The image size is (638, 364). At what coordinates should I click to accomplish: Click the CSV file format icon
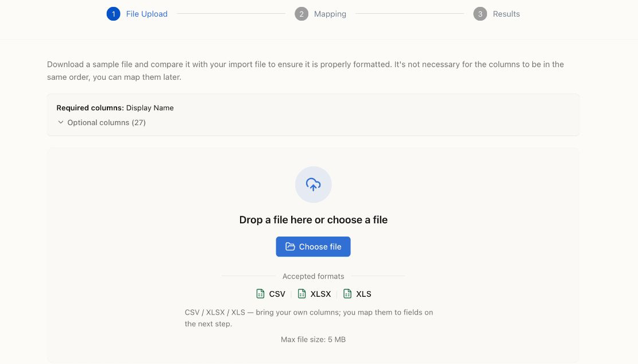260,293
